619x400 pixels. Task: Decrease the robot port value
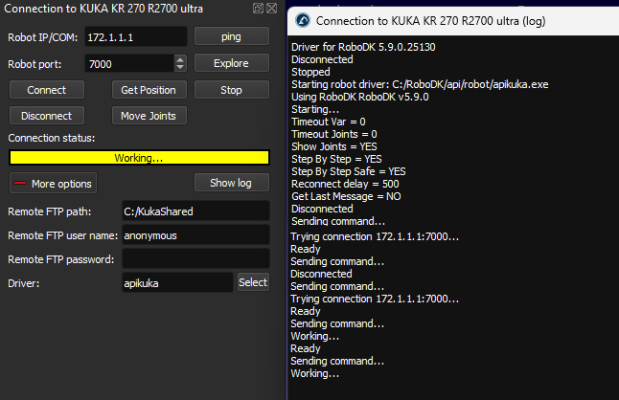click(x=180, y=68)
